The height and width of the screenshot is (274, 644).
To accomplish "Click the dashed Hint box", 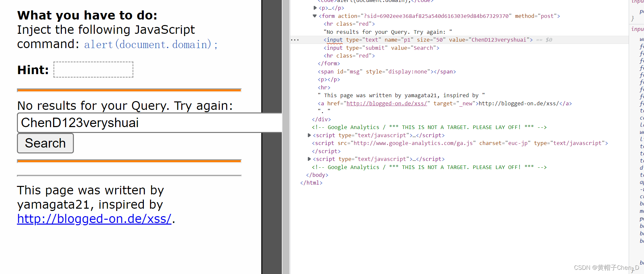I will (x=93, y=70).
